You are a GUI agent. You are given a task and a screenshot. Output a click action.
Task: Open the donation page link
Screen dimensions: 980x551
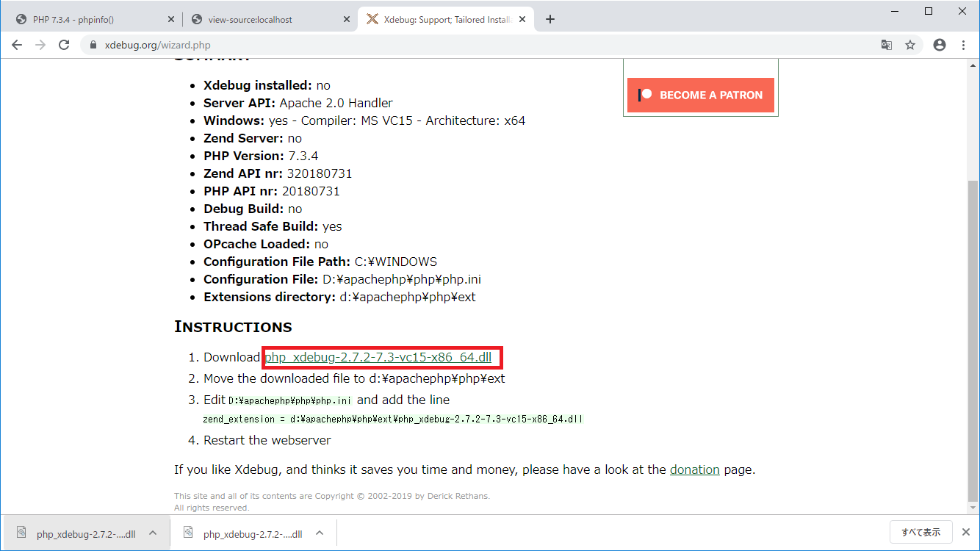pyautogui.click(x=695, y=469)
